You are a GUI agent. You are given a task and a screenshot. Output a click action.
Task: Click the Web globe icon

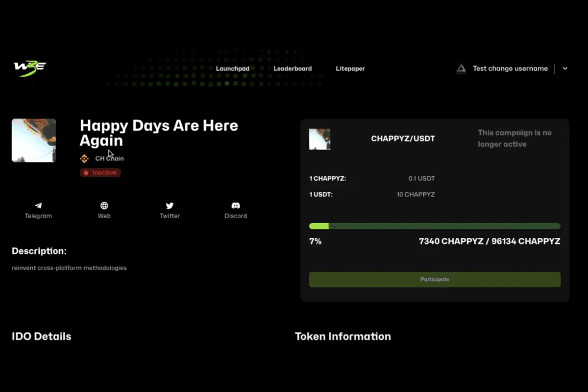(104, 206)
